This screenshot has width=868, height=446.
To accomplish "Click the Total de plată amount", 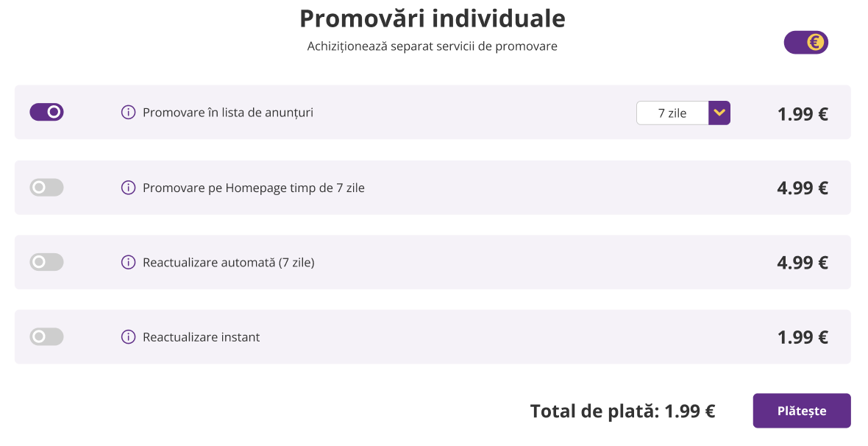I will point(689,411).
